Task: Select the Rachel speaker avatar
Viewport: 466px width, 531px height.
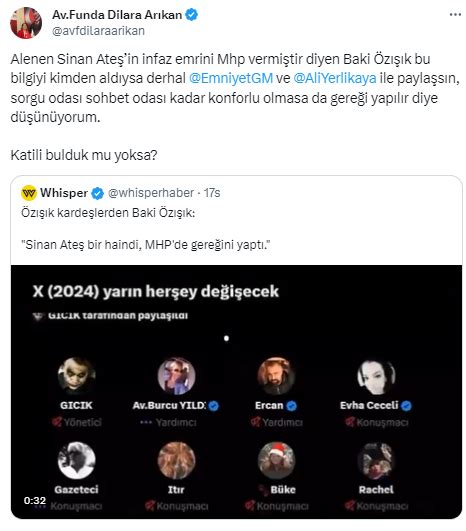Action: (376, 461)
